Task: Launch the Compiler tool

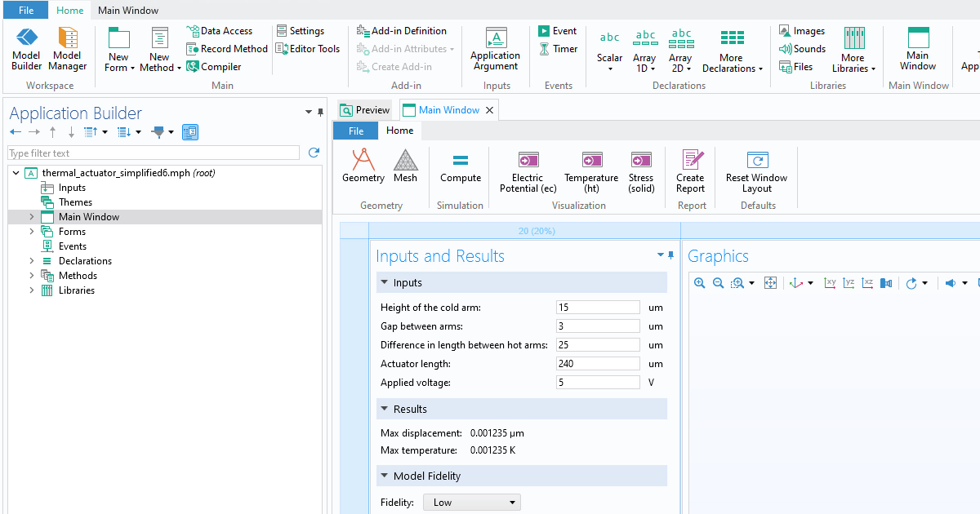Action: (x=214, y=67)
